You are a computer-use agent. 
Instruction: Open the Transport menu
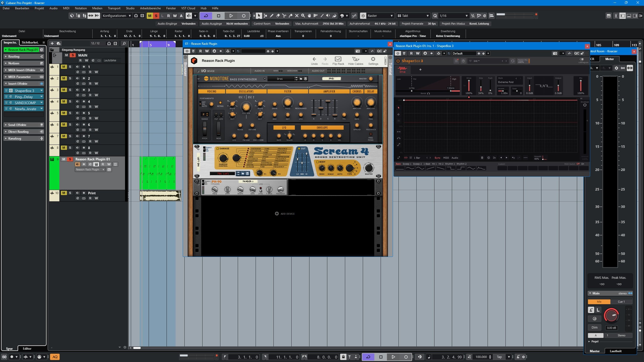[x=114, y=8]
